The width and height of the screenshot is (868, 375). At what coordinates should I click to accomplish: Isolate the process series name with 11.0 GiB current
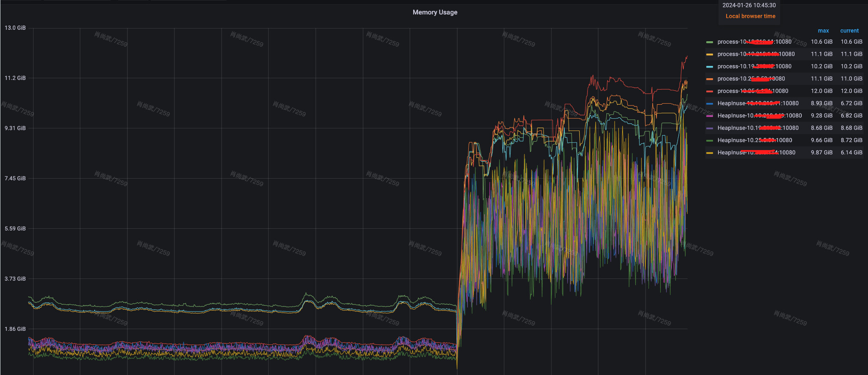pos(751,79)
